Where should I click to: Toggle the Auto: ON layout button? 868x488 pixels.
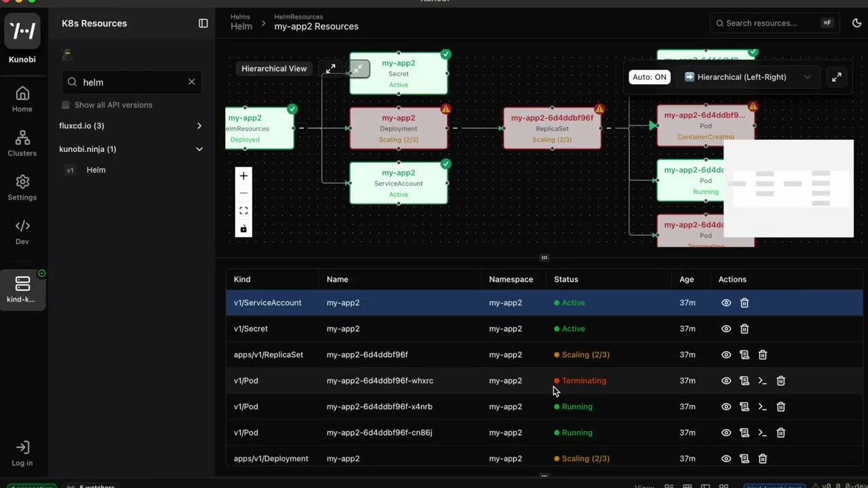[650, 77]
